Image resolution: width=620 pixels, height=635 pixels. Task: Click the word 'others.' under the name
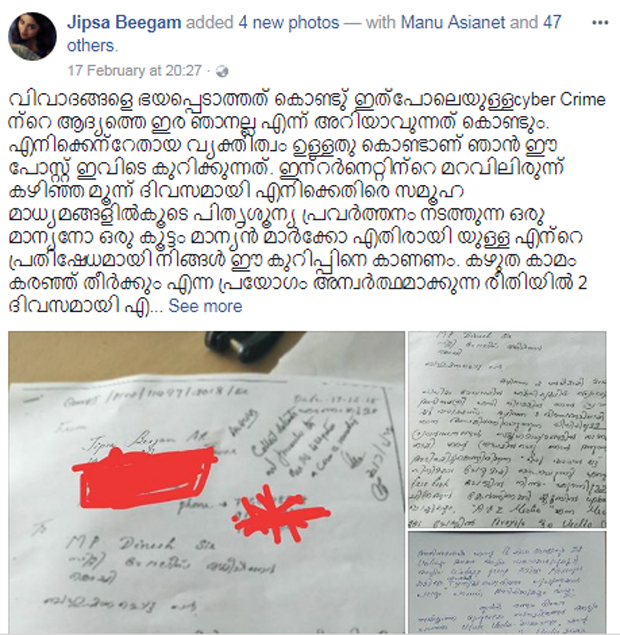coord(93,46)
